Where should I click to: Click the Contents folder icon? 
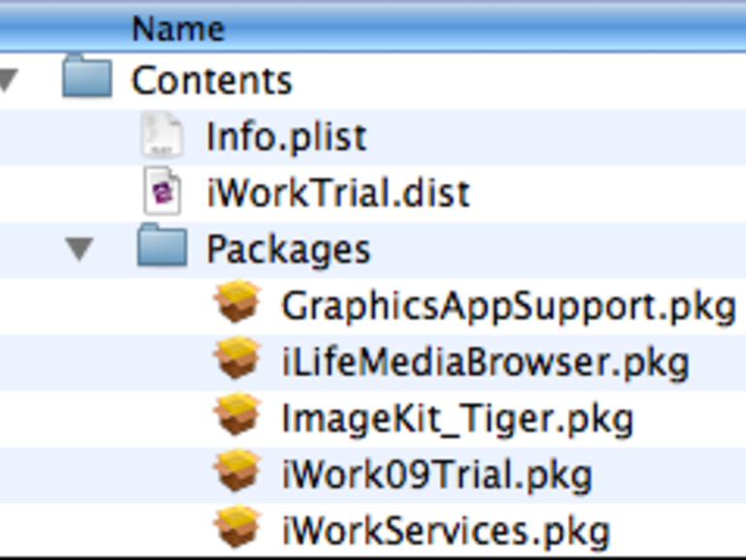(87, 78)
